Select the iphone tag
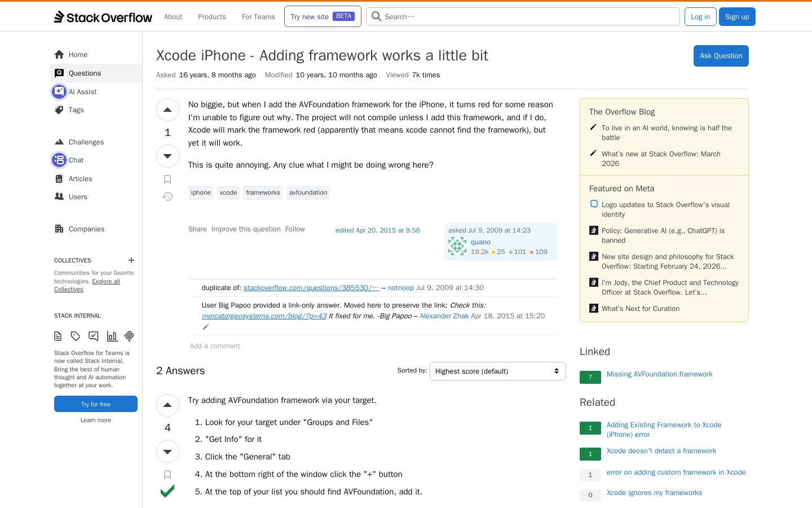Image resolution: width=812 pixels, height=508 pixels. [x=201, y=192]
